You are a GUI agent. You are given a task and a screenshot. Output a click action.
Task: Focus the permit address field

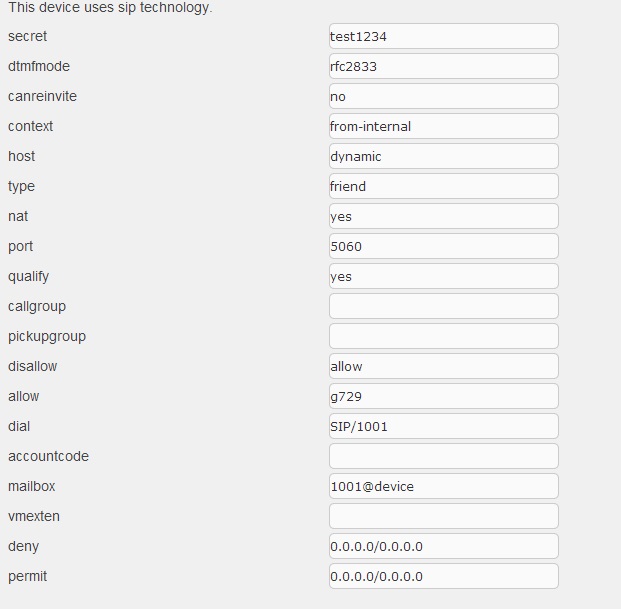point(443,577)
